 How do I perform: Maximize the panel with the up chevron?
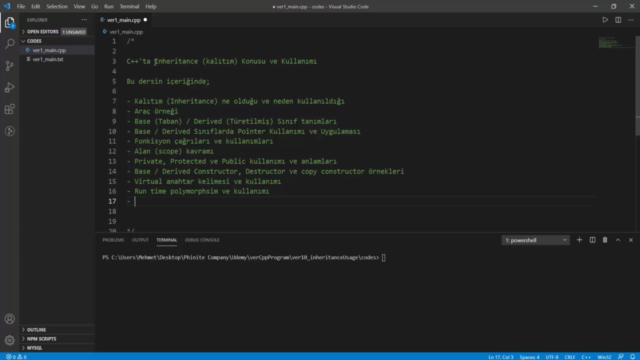coord(618,240)
